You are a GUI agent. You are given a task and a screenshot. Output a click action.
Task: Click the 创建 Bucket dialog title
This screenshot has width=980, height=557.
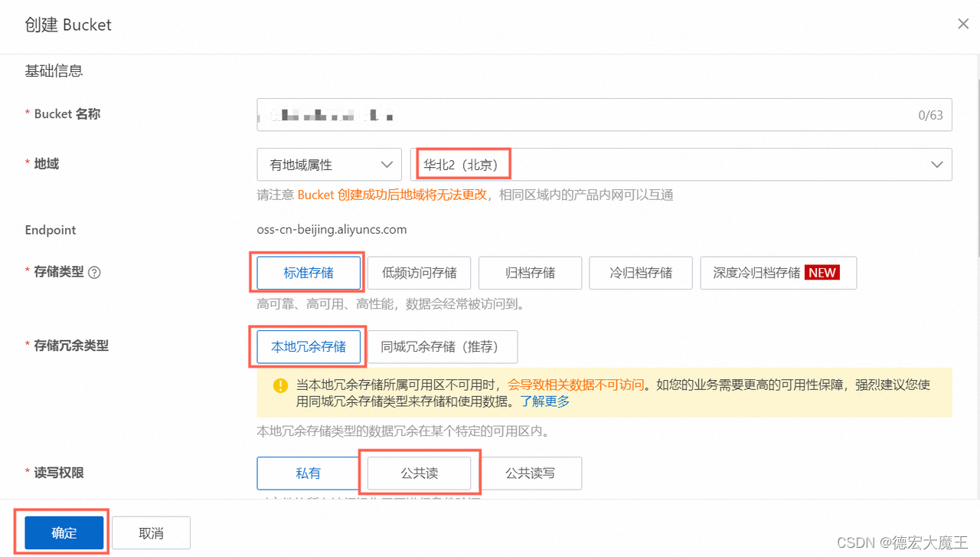tap(68, 25)
